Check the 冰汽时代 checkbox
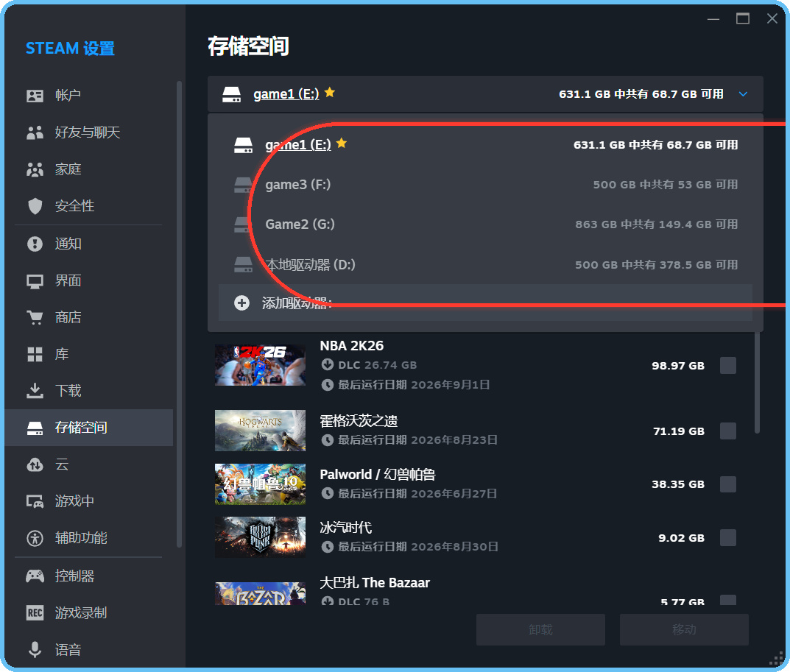790x672 pixels. (728, 538)
